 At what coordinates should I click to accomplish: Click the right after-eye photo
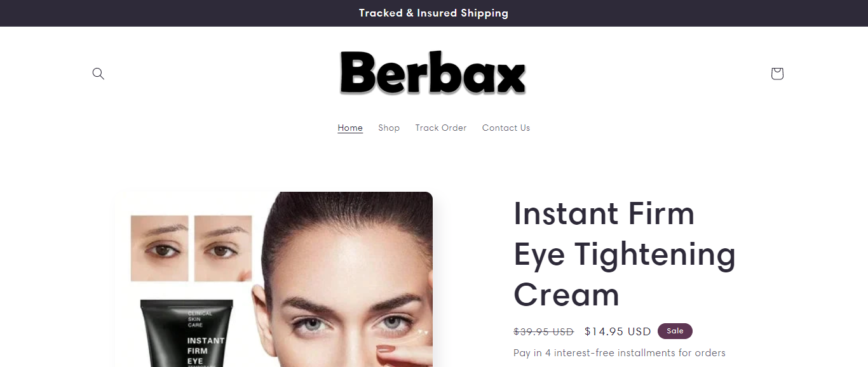(x=223, y=248)
